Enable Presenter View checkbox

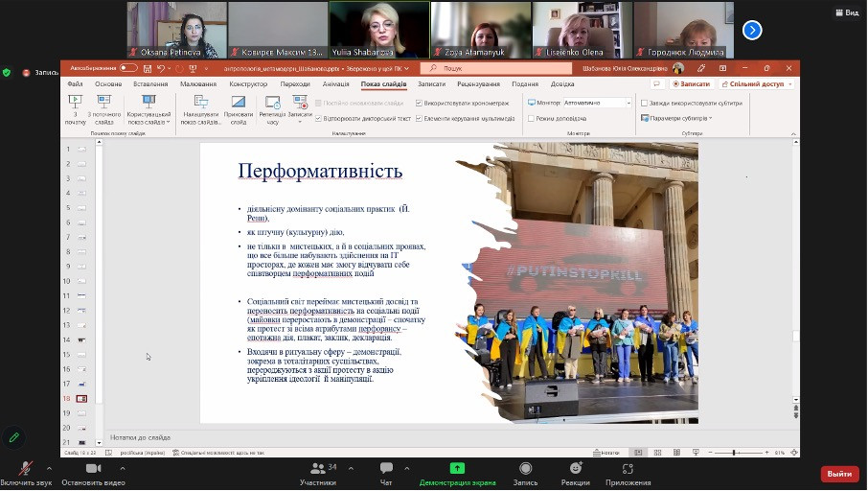[x=530, y=118]
